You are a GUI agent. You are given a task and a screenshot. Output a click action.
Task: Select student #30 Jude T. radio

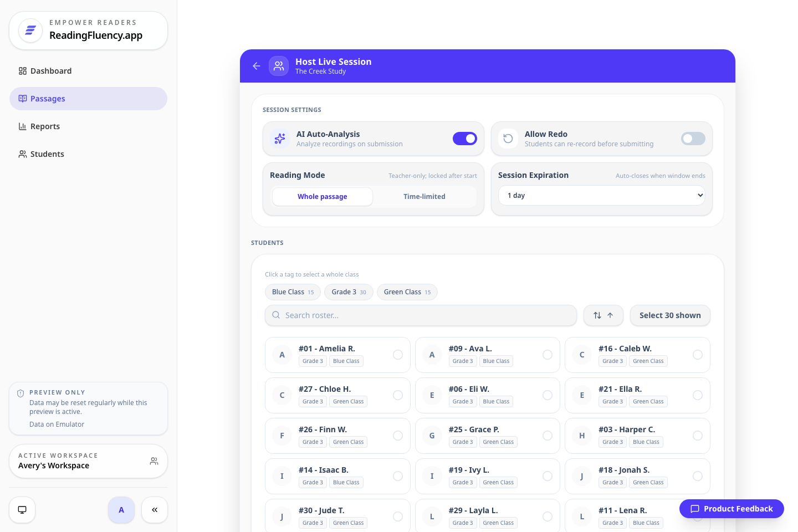click(x=398, y=516)
